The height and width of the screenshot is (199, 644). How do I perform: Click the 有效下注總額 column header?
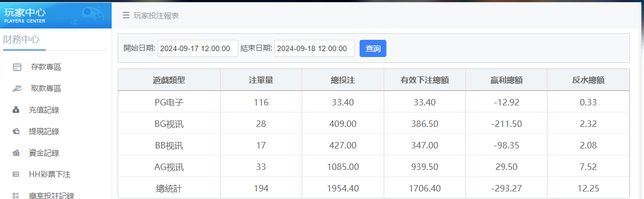[x=425, y=80]
